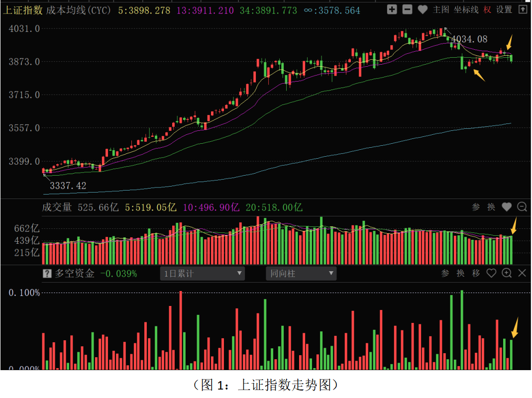This screenshot has width=532, height=398.
Task: Open the 1日累计 dropdown
Action: pos(202,273)
